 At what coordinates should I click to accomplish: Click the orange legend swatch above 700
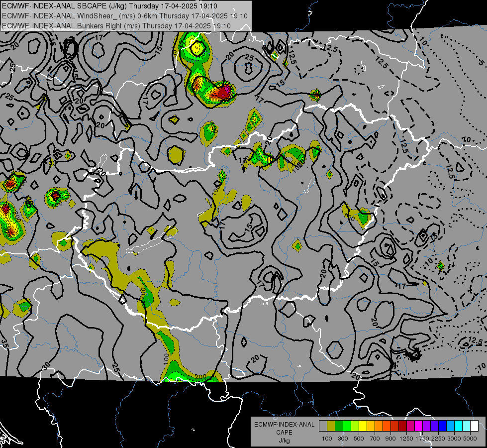pos(379,426)
